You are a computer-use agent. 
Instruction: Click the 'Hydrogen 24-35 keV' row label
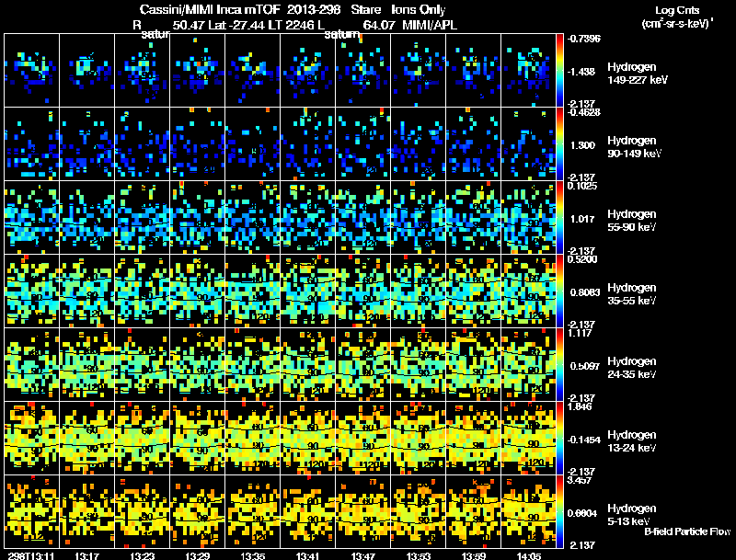[x=632, y=368]
